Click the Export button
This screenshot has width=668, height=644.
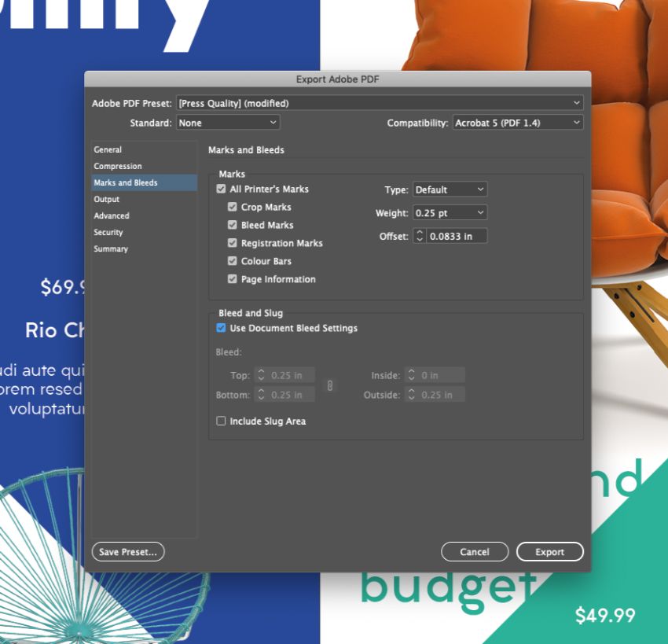point(549,551)
